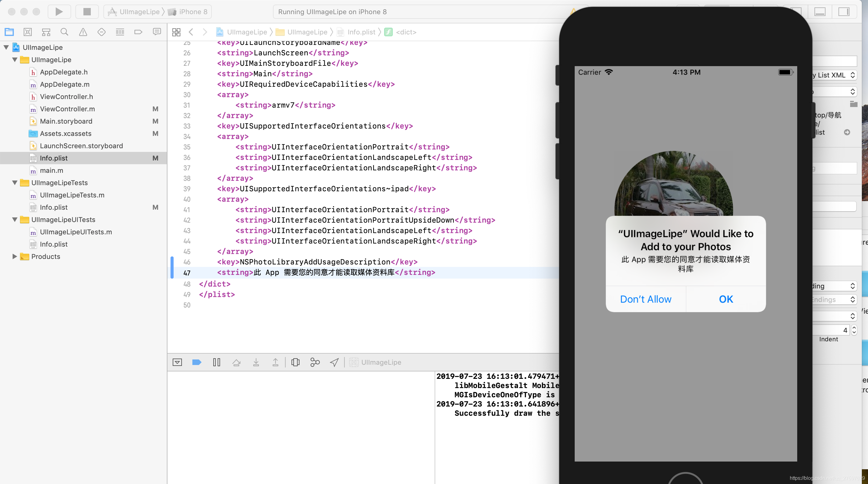The image size is (868, 484).
Task: Collapse the UIImageLipeUITests folder
Action: 15,220
